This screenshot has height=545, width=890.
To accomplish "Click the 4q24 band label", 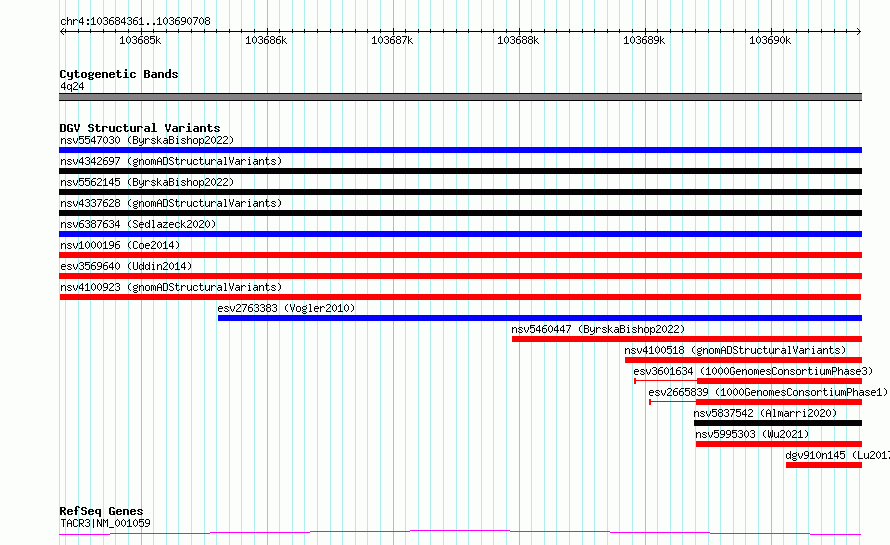I will tap(72, 86).
